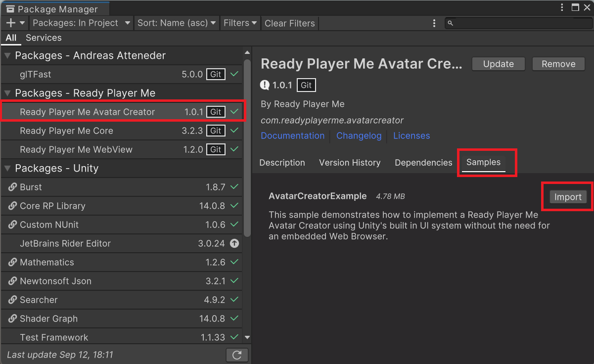Open the Packages: In Project dropdown
Screen dimensions: 594x364
pos(81,23)
